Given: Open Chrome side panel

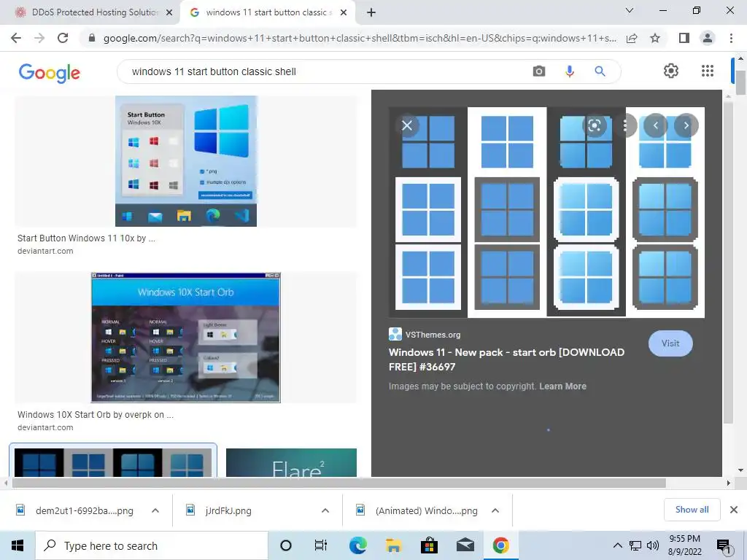Looking at the screenshot, I should tap(684, 38).
